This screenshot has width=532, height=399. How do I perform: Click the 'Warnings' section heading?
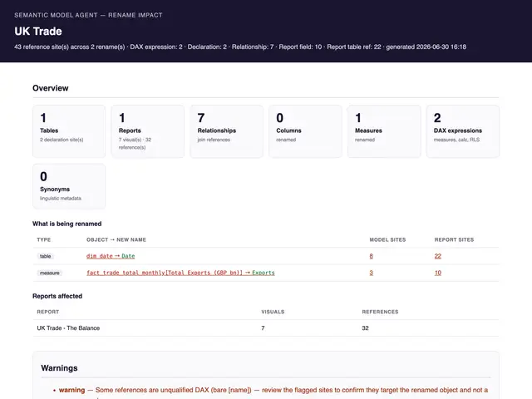59,368
